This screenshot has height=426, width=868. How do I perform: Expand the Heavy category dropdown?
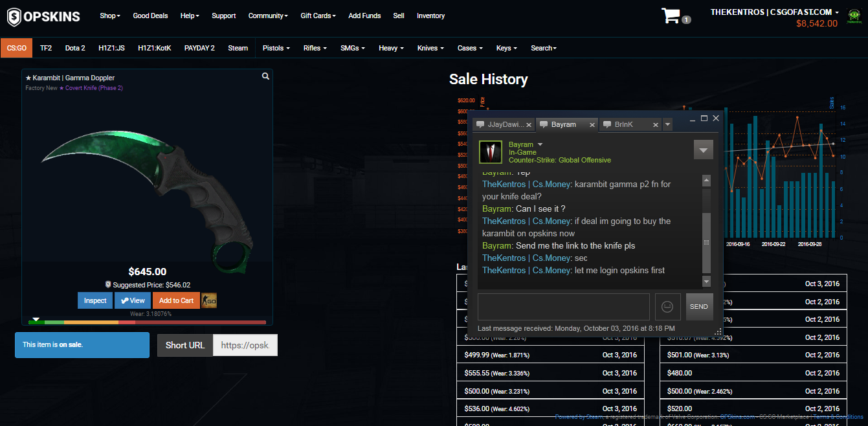[391, 48]
